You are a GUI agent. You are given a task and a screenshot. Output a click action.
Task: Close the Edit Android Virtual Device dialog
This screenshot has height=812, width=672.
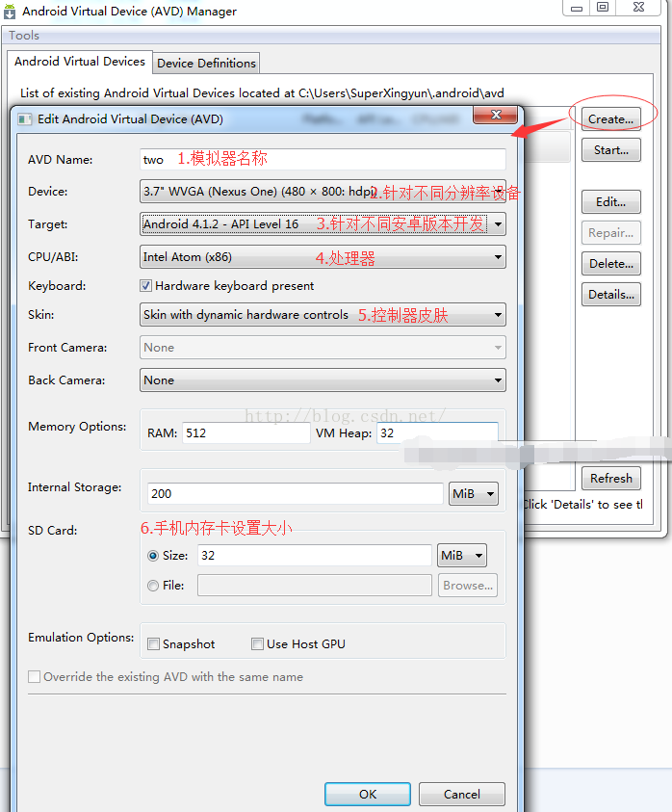pos(496,116)
